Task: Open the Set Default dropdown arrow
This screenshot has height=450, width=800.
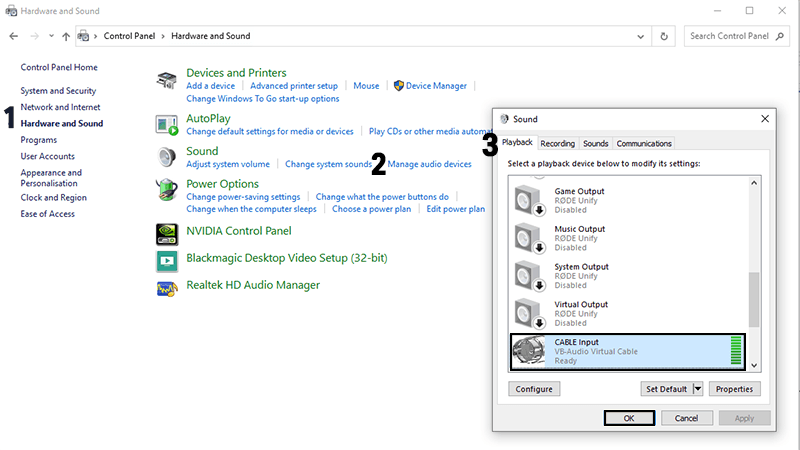Action: pos(698,389)
